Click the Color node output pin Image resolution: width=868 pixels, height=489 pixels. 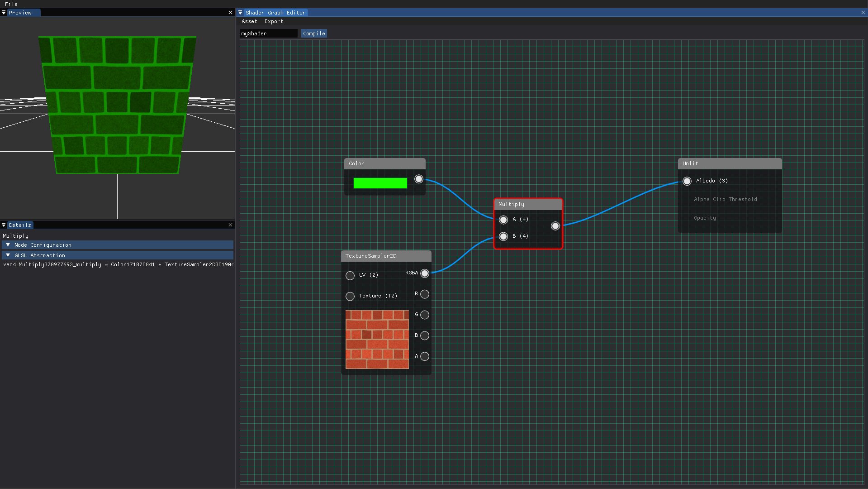419,179
